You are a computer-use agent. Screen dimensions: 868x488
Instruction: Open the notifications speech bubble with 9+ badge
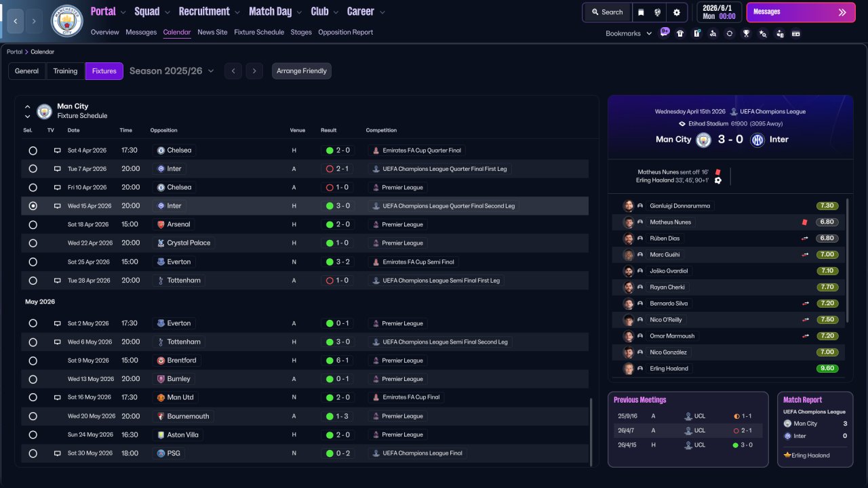[x=664, y=33]
